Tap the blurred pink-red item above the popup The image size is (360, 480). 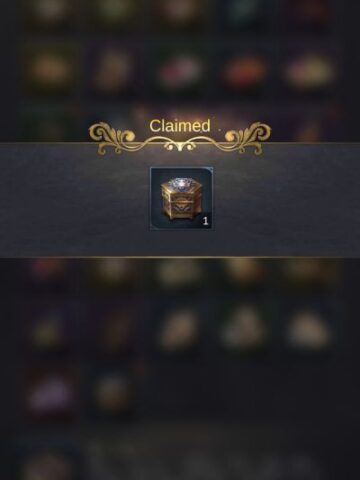pyautogui.click(x=180, y=71)
